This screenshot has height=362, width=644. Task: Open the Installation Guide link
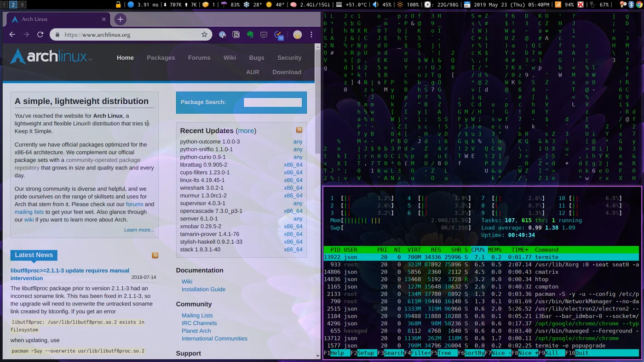(203, 289)
